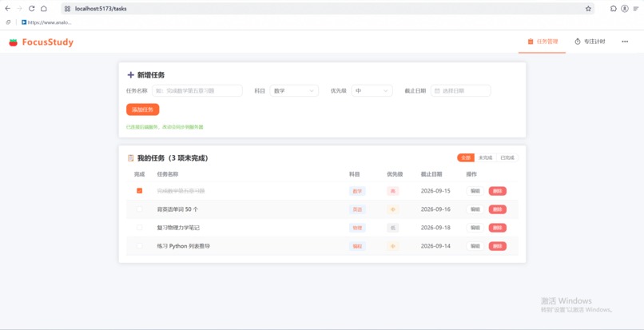
Task: Click the green backend connection status message
Action: click(x=165, y=127)
